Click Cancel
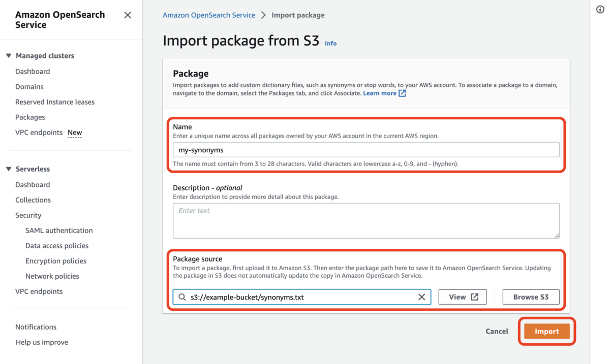Image resolution: width=610 pixels, height=364 pixels. pos(497,332)
